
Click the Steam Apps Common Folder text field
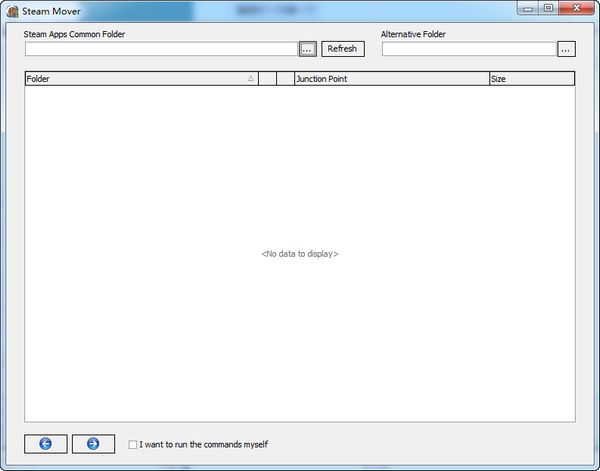click(x=161, y=49)
